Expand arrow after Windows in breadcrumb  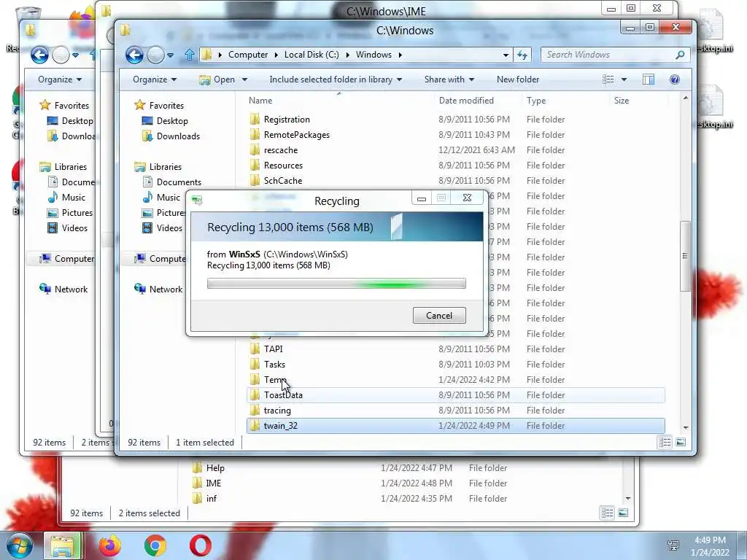pos(400,55)
